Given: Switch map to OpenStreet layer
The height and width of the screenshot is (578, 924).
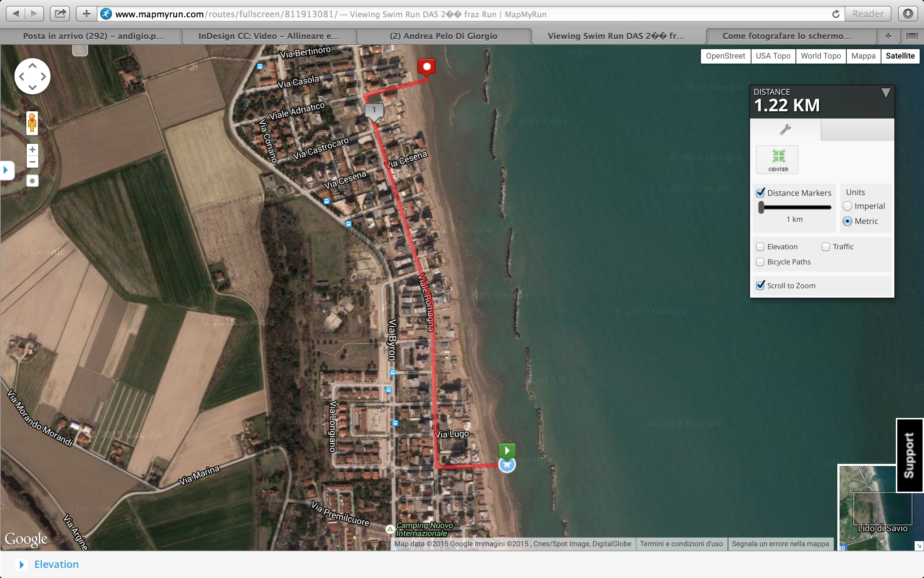Looking at the screenshot, I should pos(725,56).
